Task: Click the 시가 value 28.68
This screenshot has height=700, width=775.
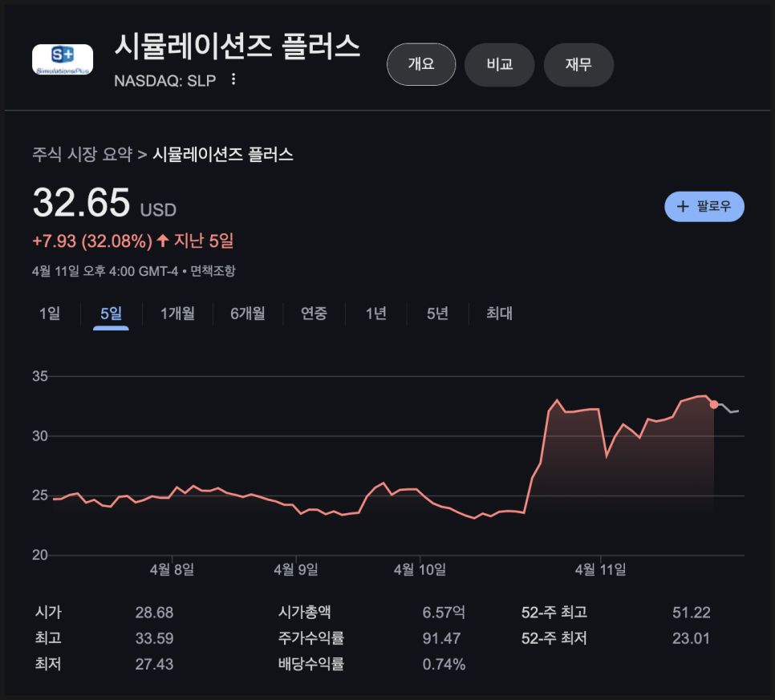Action: coord(154,613)
